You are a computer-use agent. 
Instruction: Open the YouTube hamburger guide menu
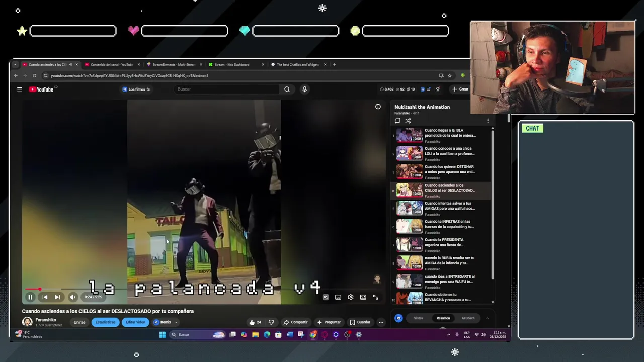[x=19, y=89]
